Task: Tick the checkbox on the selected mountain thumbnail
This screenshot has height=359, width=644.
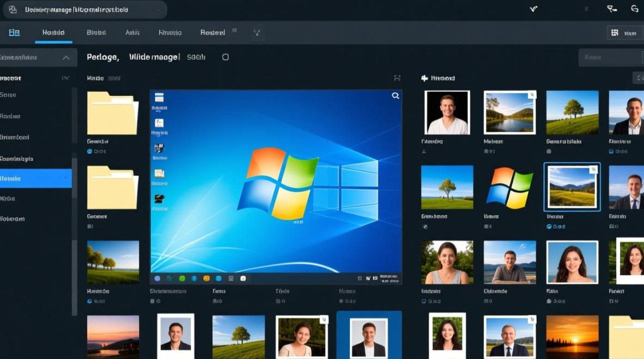Action: 593,168
